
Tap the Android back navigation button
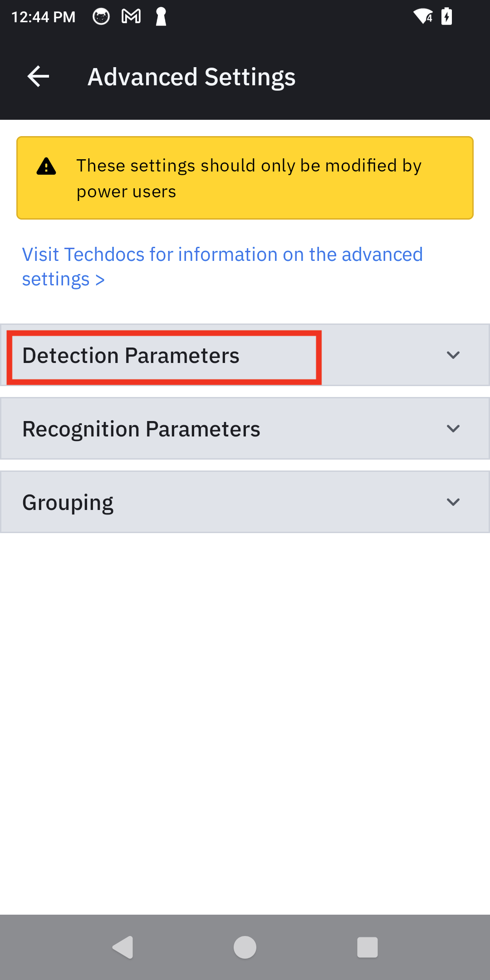point(122,947)
